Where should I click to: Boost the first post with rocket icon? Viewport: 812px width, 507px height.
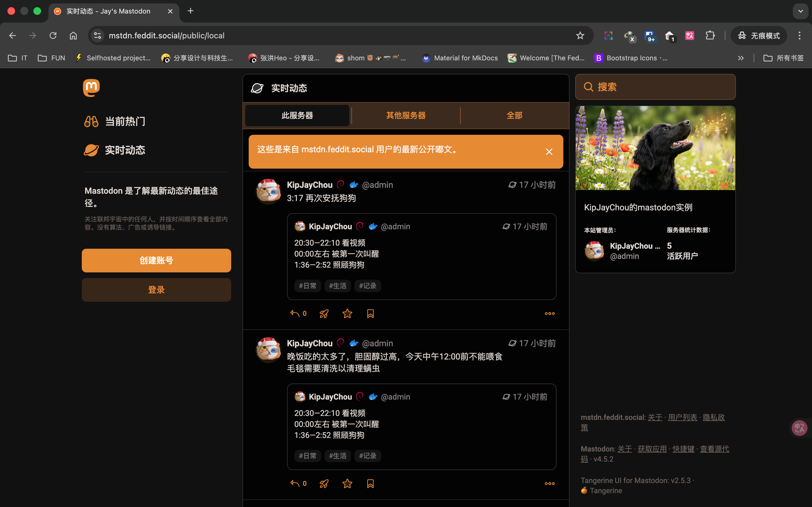point(324,314)
